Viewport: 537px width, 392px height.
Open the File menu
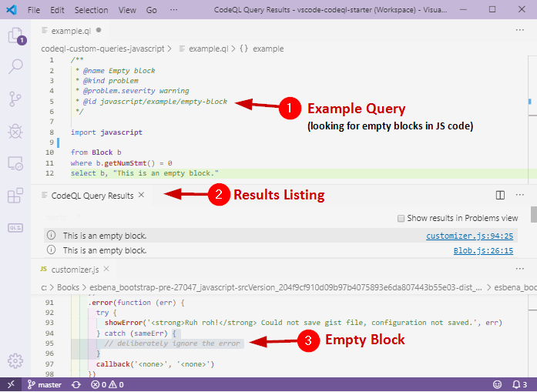pos(34,10)
